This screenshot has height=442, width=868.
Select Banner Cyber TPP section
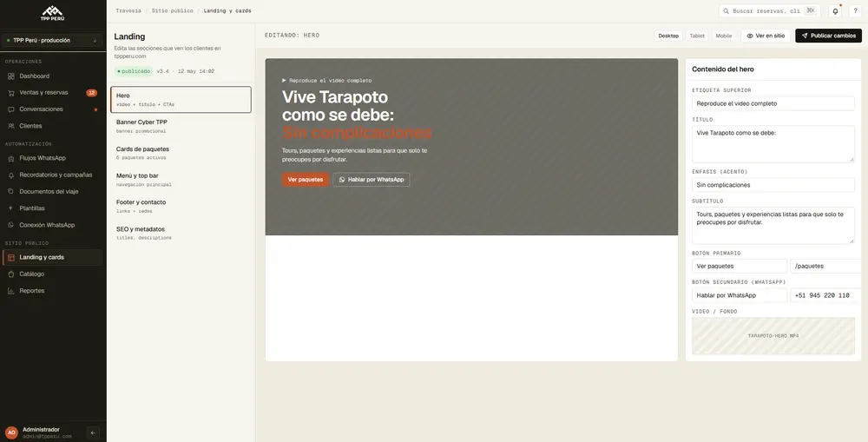(x=181, y=126)
